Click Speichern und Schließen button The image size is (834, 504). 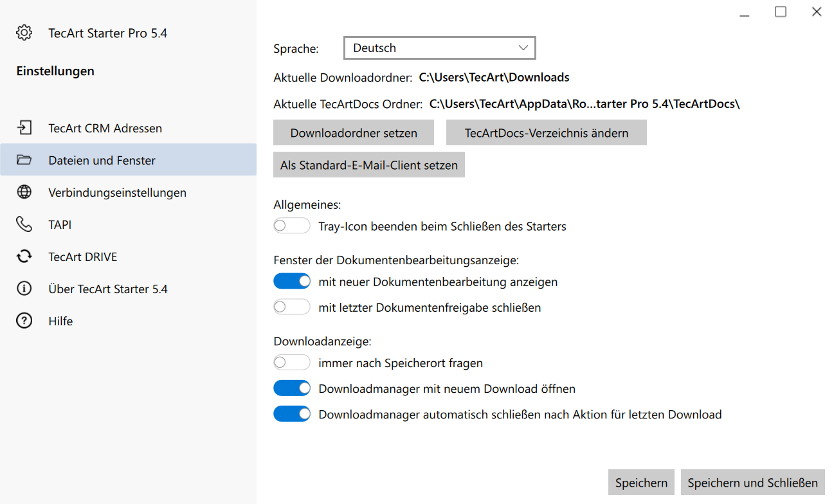(x=753, y=482)
